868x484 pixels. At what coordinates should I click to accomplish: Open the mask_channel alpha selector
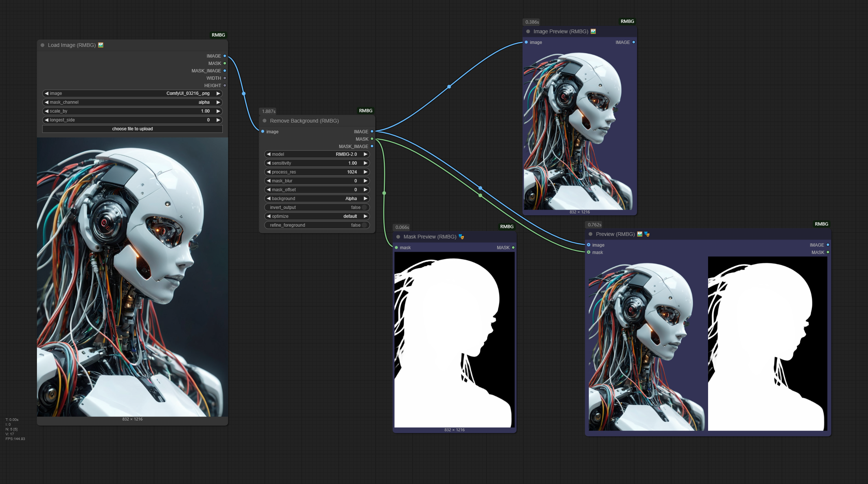pyautogui.click(x=133, y=102)
